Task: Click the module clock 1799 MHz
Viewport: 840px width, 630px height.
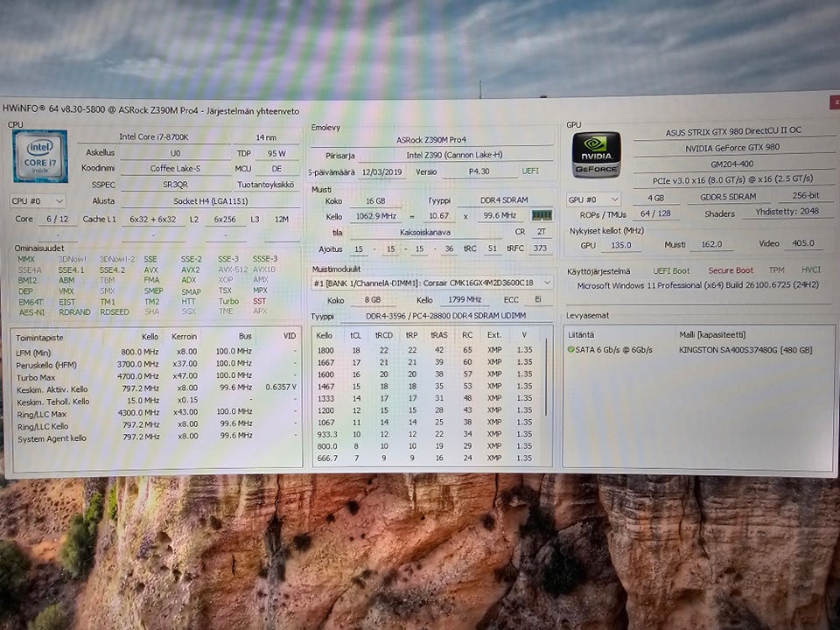Action: (465, 300)
